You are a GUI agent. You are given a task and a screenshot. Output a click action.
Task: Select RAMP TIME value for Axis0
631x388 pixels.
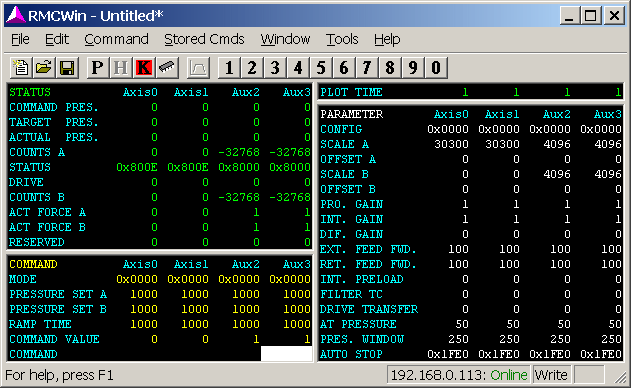(144, 324)
